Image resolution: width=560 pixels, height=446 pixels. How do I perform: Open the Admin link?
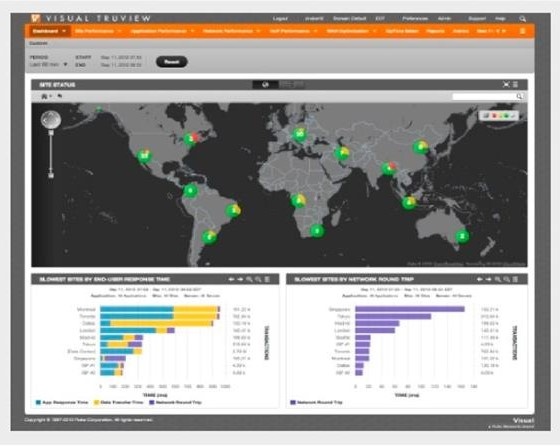[445, 19]
